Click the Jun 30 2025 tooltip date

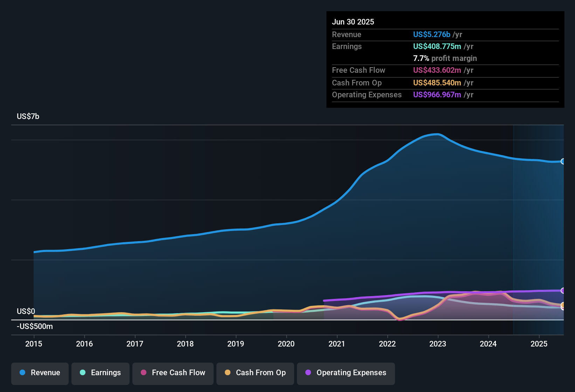coord(353,22)
